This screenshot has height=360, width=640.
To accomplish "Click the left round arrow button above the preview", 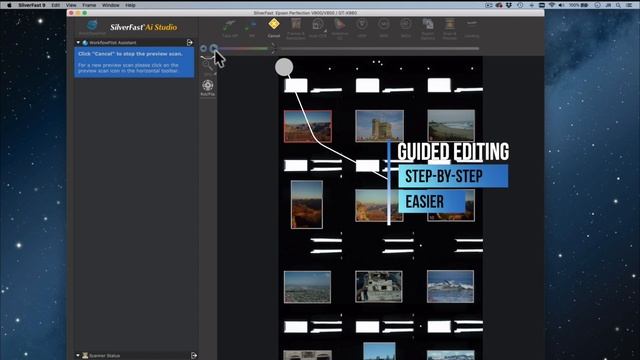I will coord(203,49).
